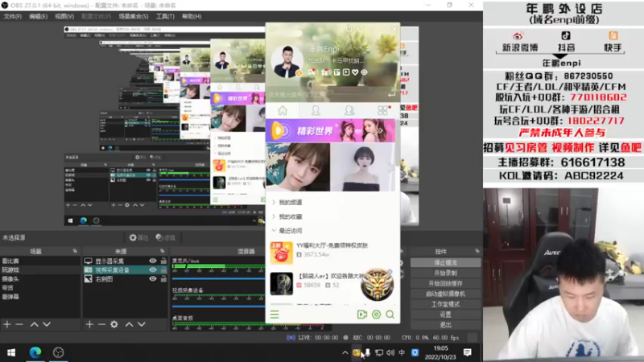Open source properties gear in Sources toolbar
This screenshot has height=362, width=644.
click(114, 324)
